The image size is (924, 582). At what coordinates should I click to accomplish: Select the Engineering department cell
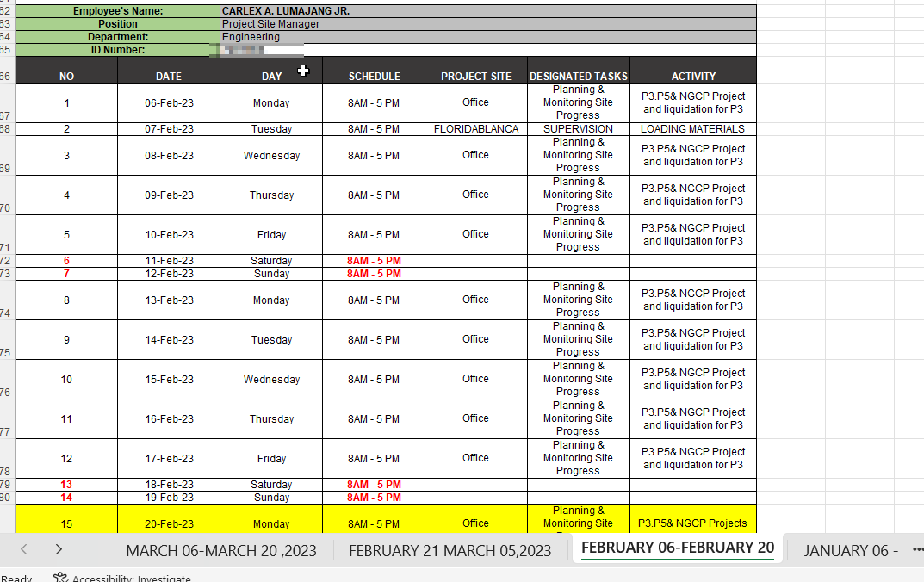click(x=488, y=37)
